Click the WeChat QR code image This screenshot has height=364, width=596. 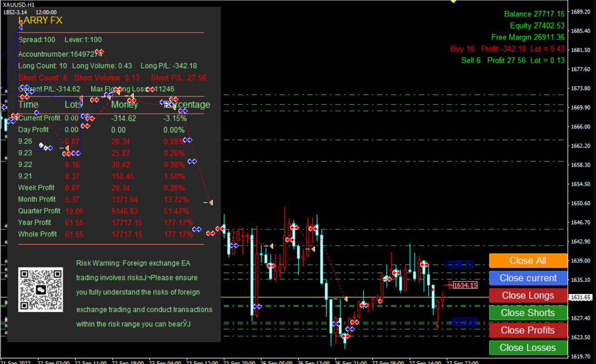click(40, 290)
